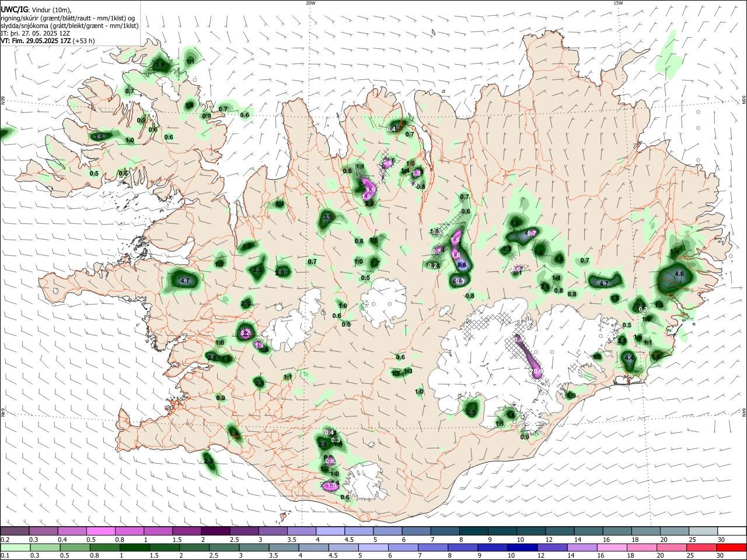The height and width of the screenshot is (560, 747).
Task: Click the bright pink snow legend swatch at 0.5
Action: tap(100, 531)
